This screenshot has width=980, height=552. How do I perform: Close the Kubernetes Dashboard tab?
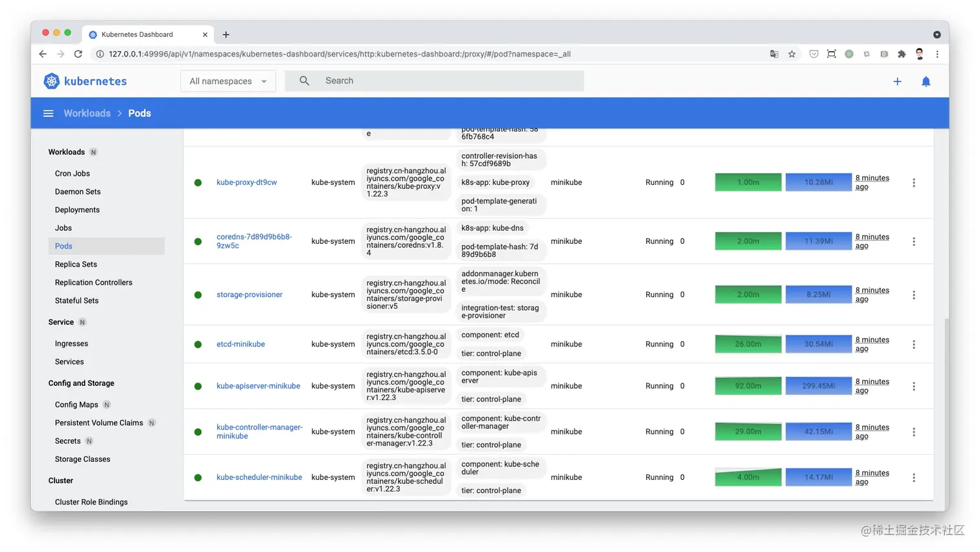click(x=205, y=34)
